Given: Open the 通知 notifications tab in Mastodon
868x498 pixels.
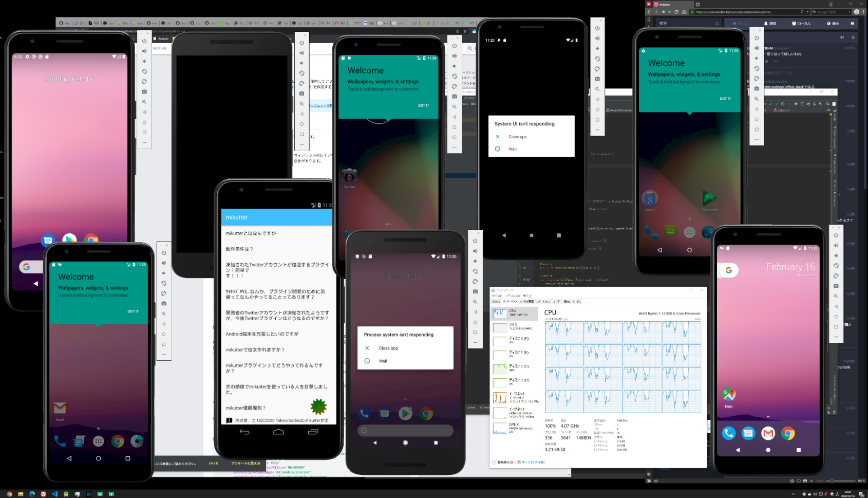Looking at the screenshot, I should click(x=769, y=24).
